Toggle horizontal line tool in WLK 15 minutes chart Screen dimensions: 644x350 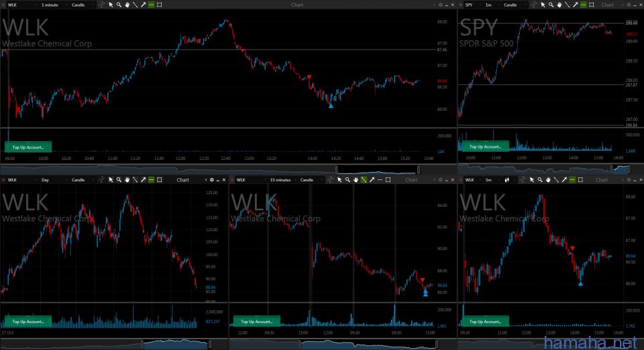[x=380, y=180]
